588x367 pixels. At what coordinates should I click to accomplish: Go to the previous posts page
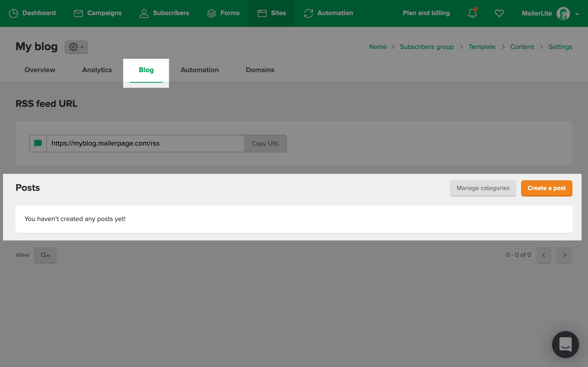pos(543,255)
